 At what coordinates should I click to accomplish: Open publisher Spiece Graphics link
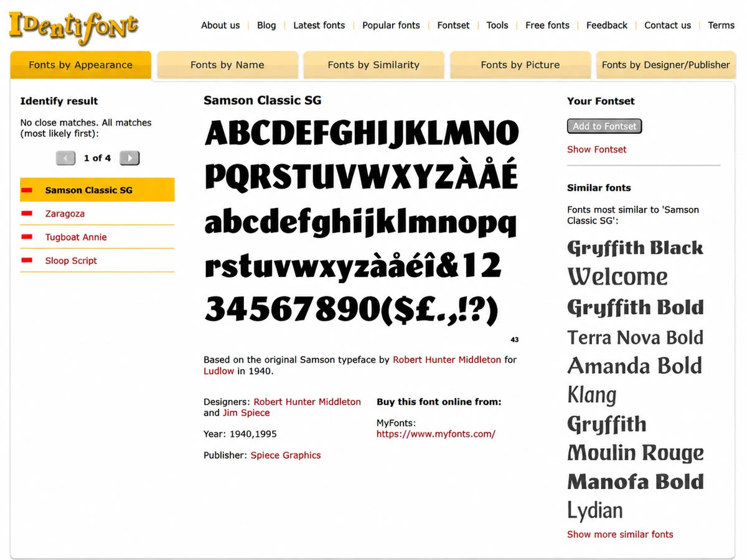(286, 455)
